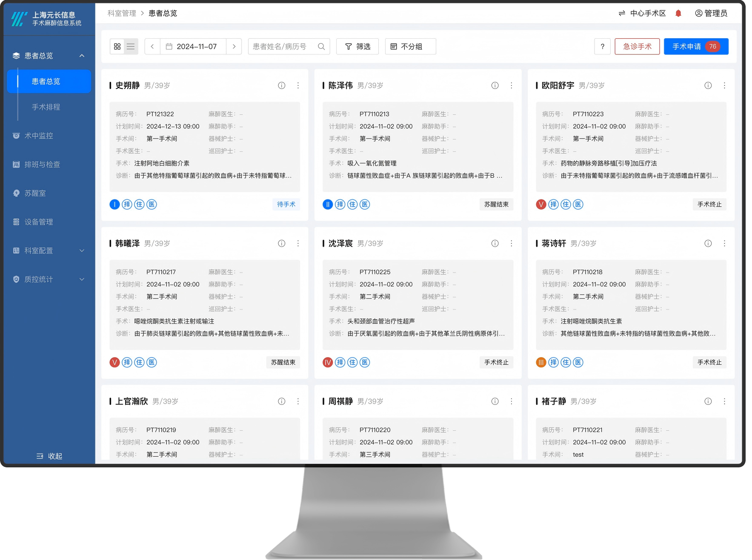Open more options for 史朔静
The width and height of the screenshot is (752, 560).
click(x=298, y=85)
